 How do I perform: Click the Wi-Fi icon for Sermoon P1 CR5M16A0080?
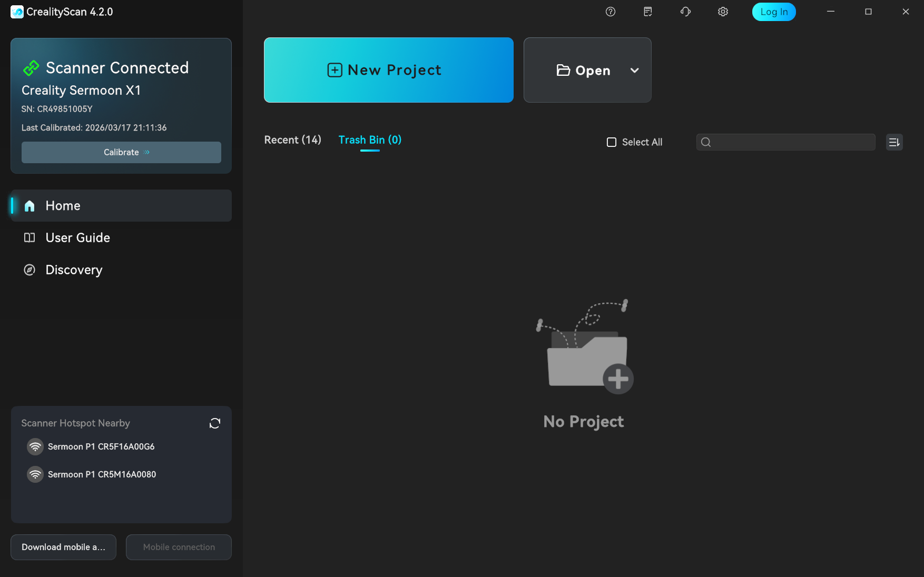35,474
